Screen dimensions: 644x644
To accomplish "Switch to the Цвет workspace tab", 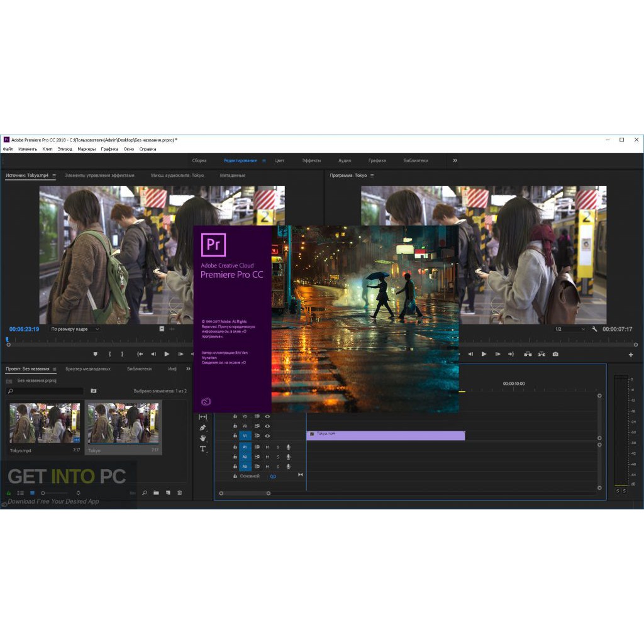I will tap(279, 160).
